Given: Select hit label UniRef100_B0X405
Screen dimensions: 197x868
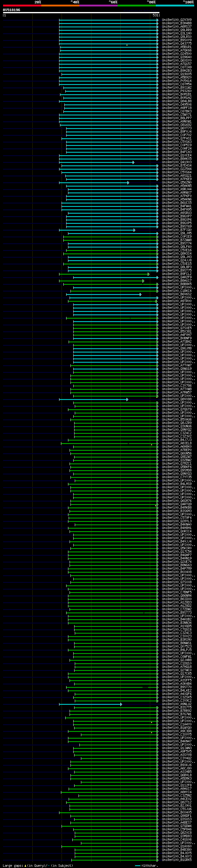Looking at the screenshot, I should click(x=177, y=813).
